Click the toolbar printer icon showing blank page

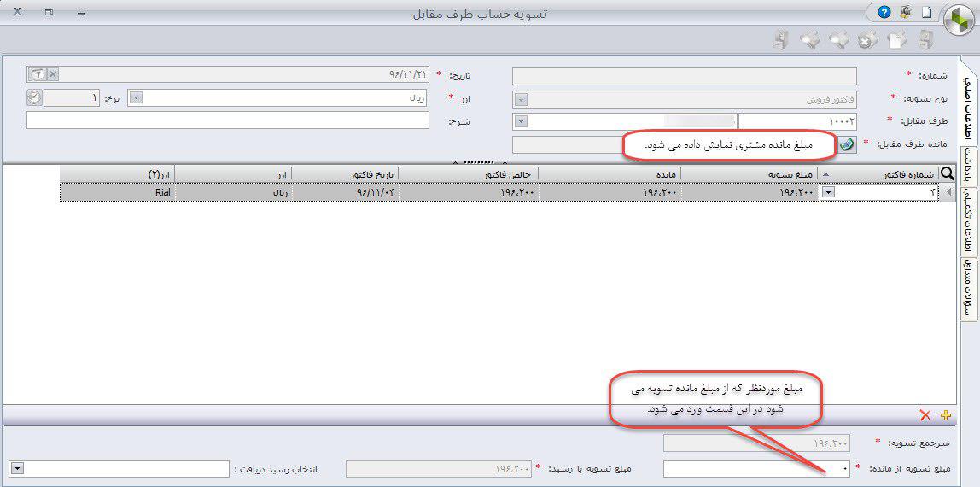[x=897, y=40]
